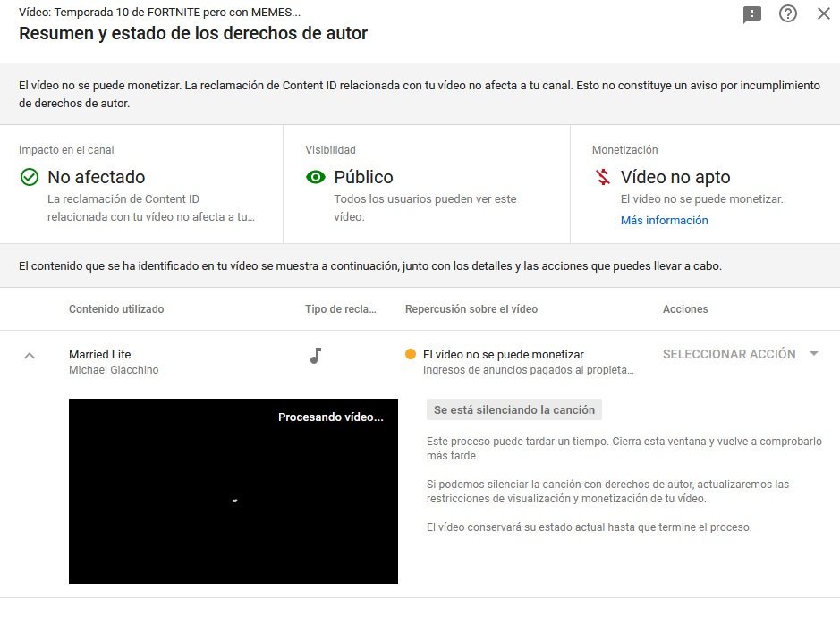Click Si podemos silenciar la canción paragraph

tap(607, 492)
